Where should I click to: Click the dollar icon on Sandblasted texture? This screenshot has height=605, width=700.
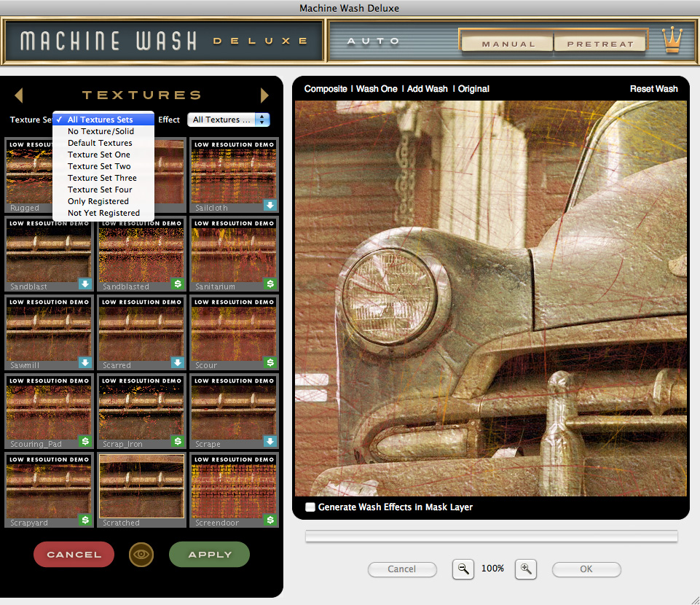pyautogui.click(x=178, y=284)
